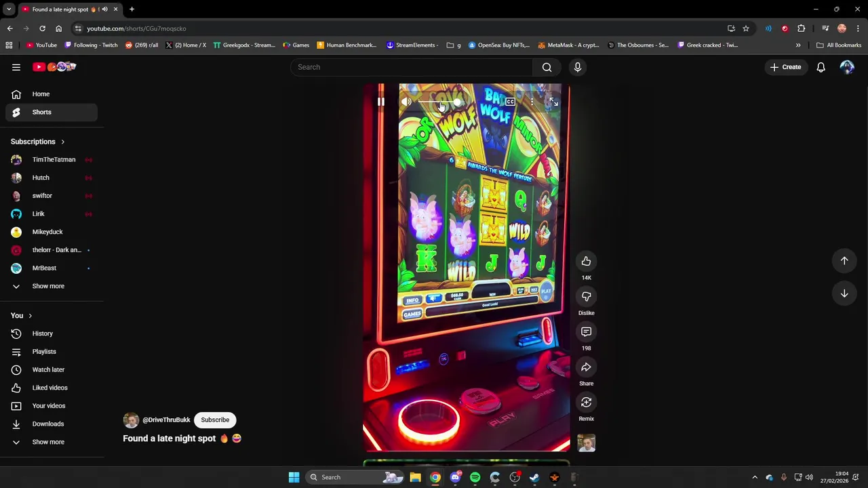Expand the Subscriptions section
The height and width of the screenshot is (488, 868).
click(x=37, y=142)
